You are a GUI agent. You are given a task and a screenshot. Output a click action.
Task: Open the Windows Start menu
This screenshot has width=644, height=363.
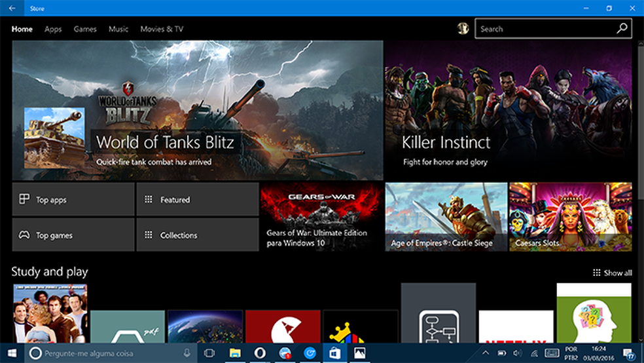click(12, 353)
